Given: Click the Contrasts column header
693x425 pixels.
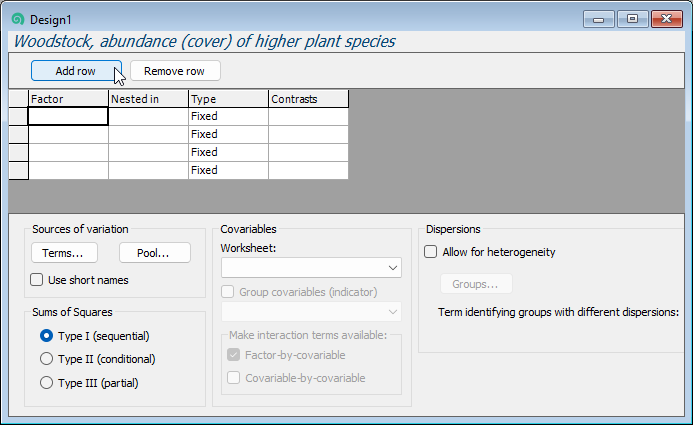Looking at the screenshot, I should click(x=308, y=98).
